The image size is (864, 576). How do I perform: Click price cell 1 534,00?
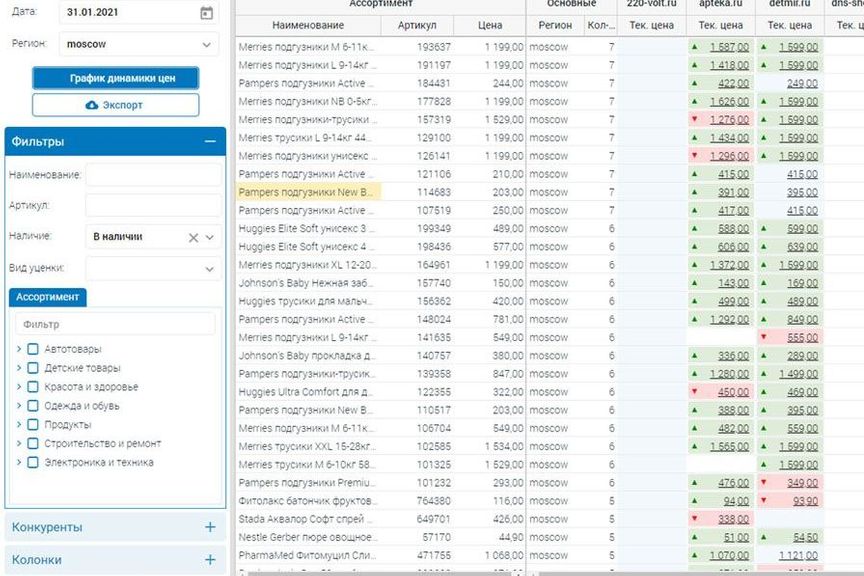[504, 446]
